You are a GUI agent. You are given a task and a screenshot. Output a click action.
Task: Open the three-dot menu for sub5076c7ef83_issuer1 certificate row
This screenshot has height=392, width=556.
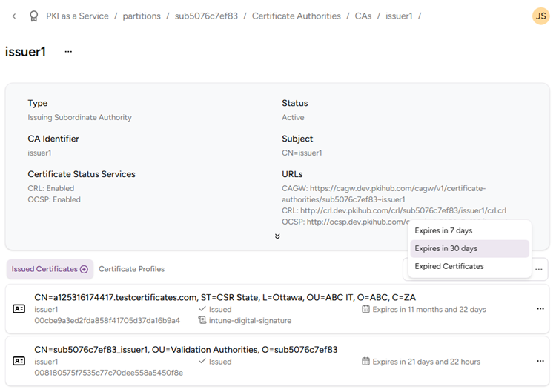point(540,361)
